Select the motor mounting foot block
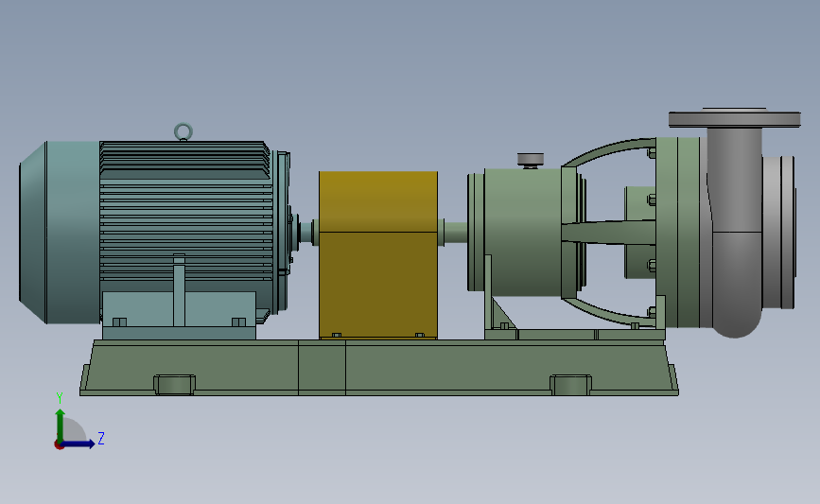Viewport: 820px width, 504px height. point(179,315)
